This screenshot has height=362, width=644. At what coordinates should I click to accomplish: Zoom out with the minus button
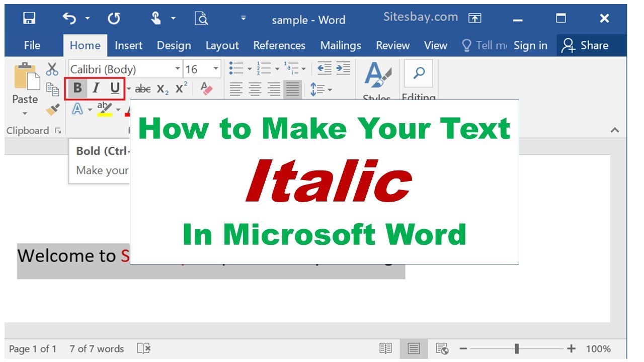(463, 348)
